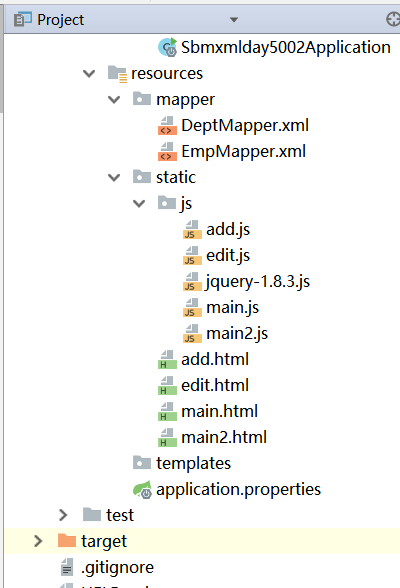Click the resources folder icon

(x=117, y=74)
